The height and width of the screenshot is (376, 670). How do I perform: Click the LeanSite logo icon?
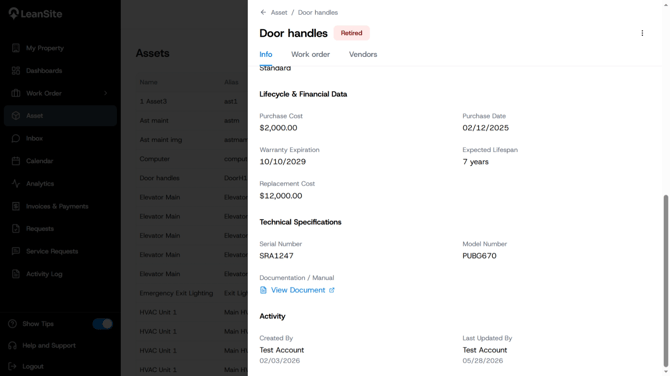[14, 13]
